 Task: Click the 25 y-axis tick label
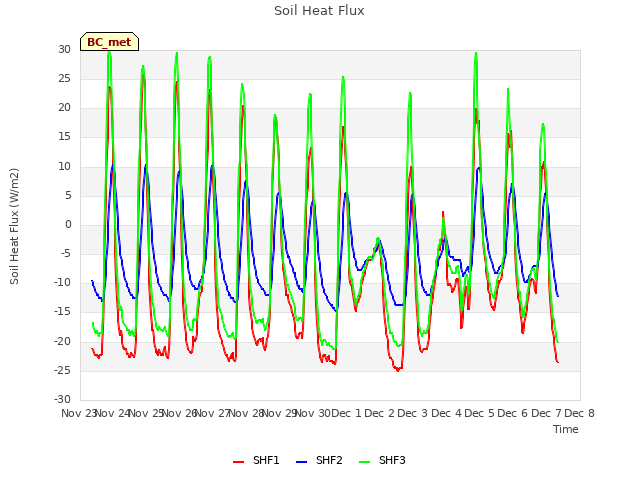(64, 79)
